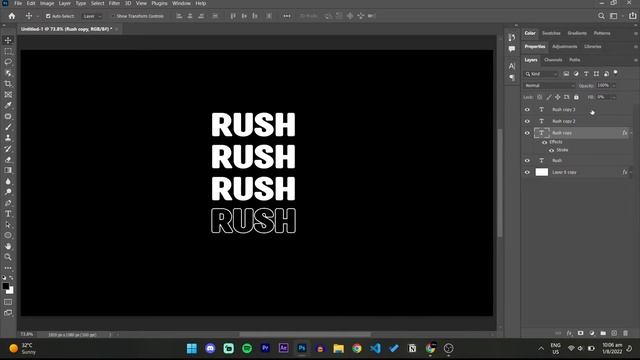Select the Zoom tool
Viewport: 640px width, 360px height.
point(8,257)
